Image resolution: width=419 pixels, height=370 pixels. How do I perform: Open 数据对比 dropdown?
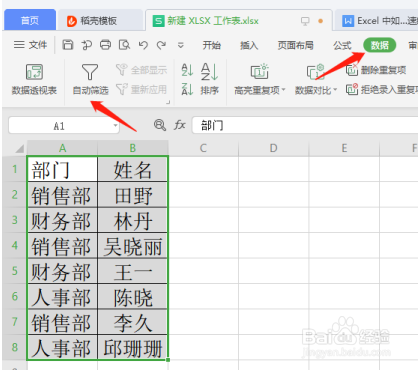click(x=316, y=79)
